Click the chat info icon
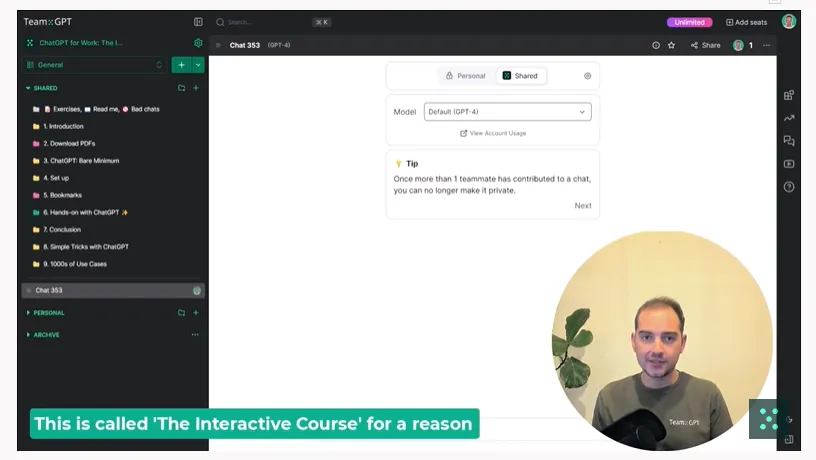 (656, 45)
